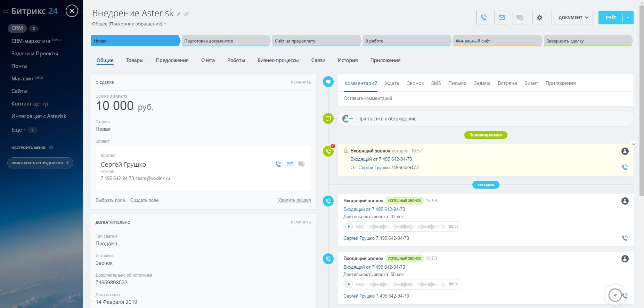Click the Завершить сделку stage
Screen dimensions: 644x308
tap(588, 41)
